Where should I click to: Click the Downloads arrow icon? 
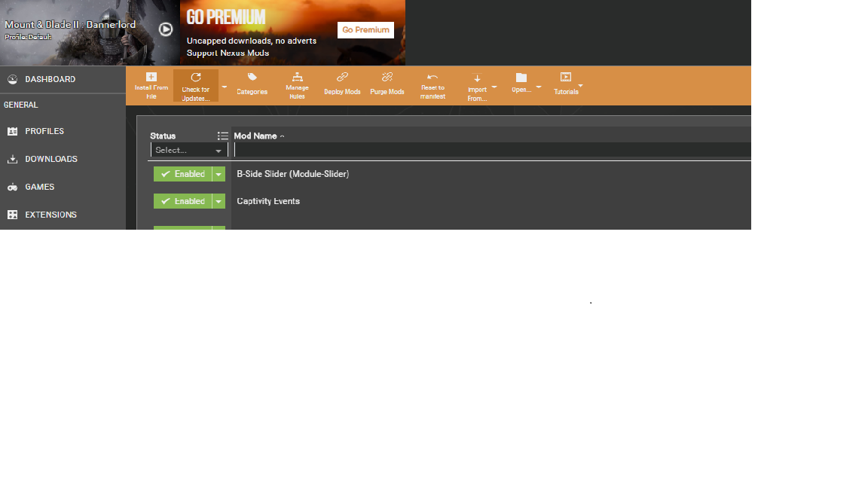(12, 159)
